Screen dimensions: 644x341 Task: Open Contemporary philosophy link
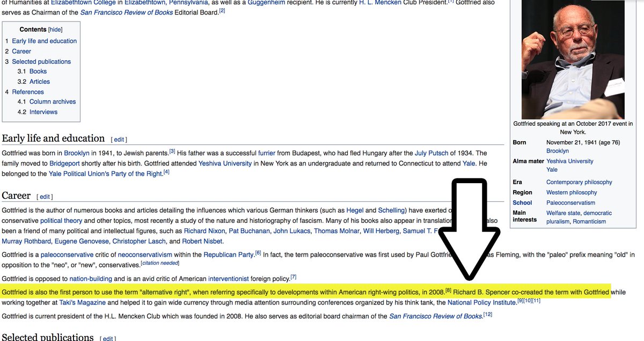tap(579, 182)
